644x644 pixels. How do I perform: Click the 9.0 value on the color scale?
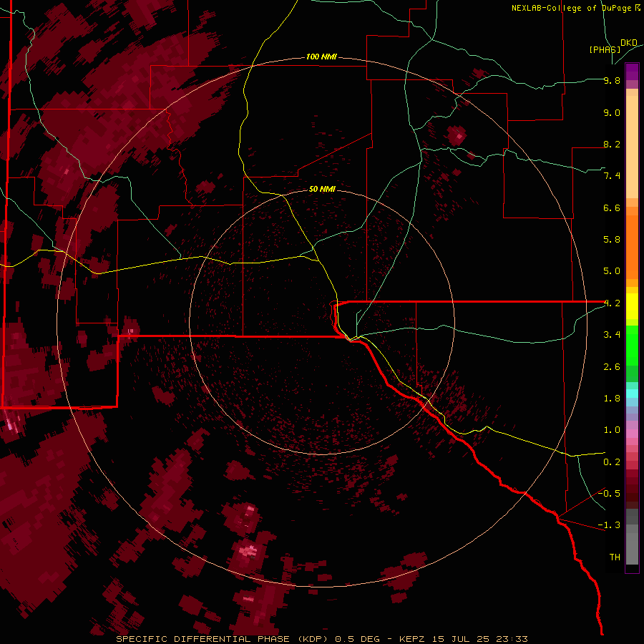612,112
